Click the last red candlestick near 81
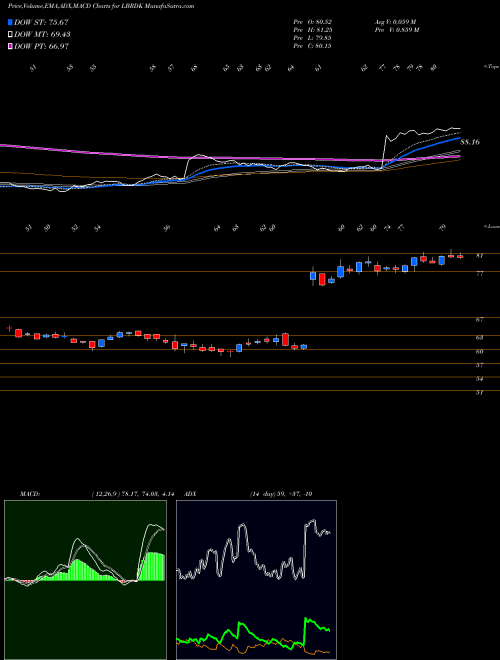Screen dimensions: 500x660 pos(460,256)
